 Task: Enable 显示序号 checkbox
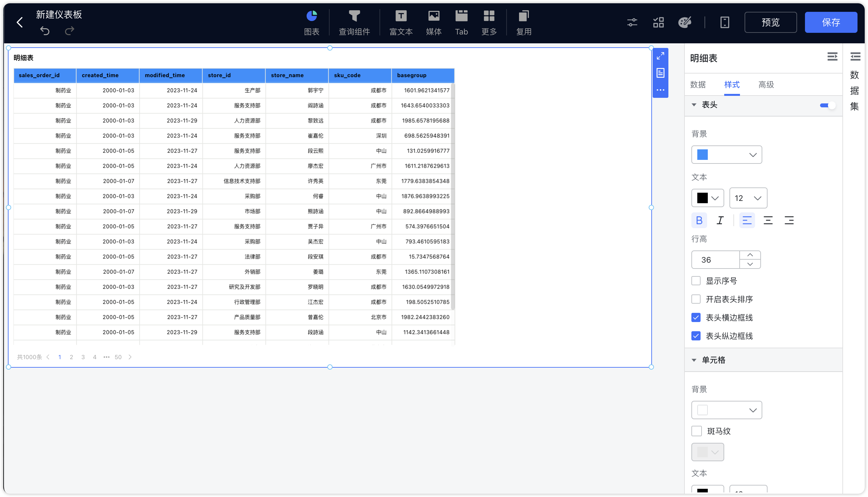point(696,281)
